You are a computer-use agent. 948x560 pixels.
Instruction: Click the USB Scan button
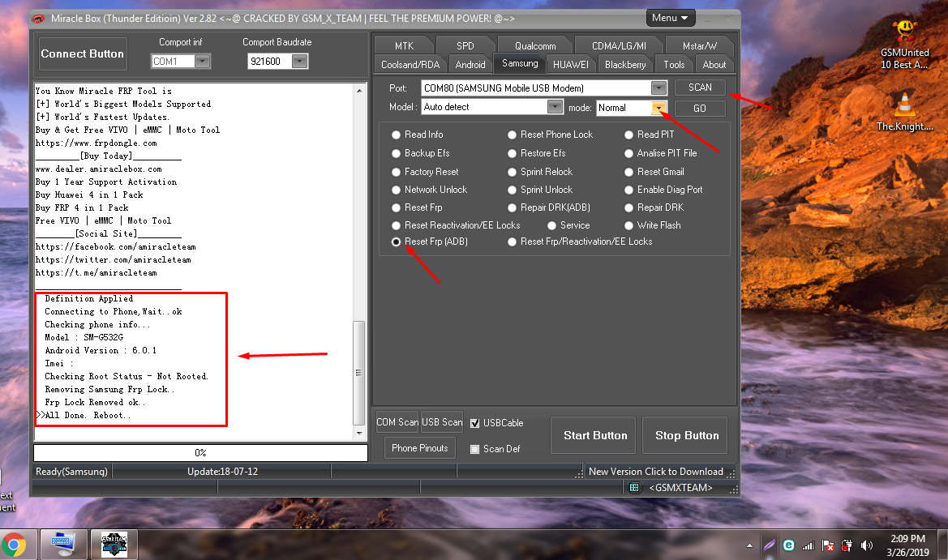[x=442, y=422]
